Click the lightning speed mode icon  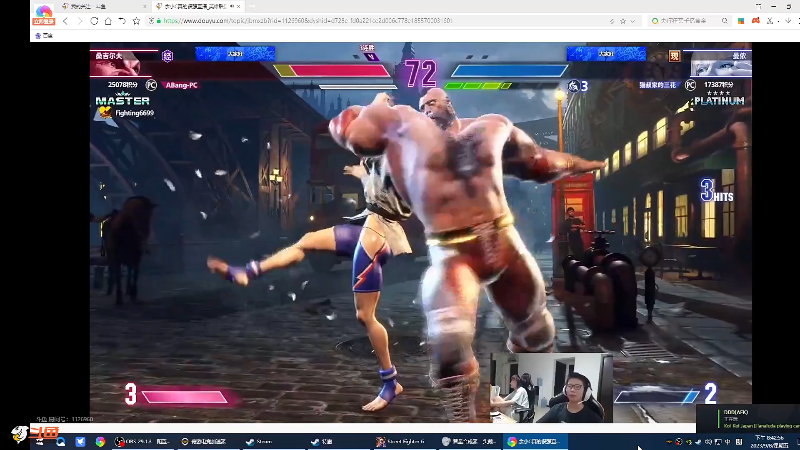(612, 21)
